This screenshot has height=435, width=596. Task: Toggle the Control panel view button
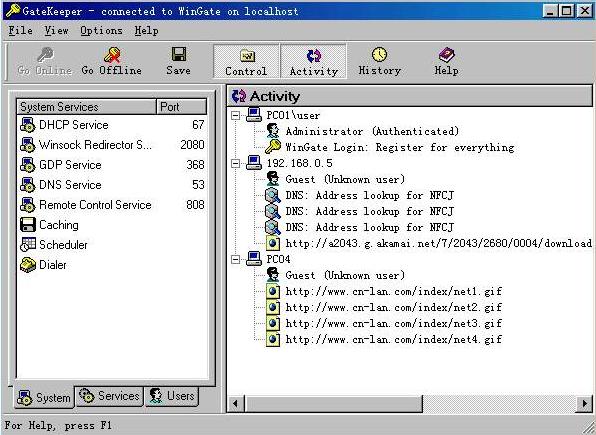246,61
